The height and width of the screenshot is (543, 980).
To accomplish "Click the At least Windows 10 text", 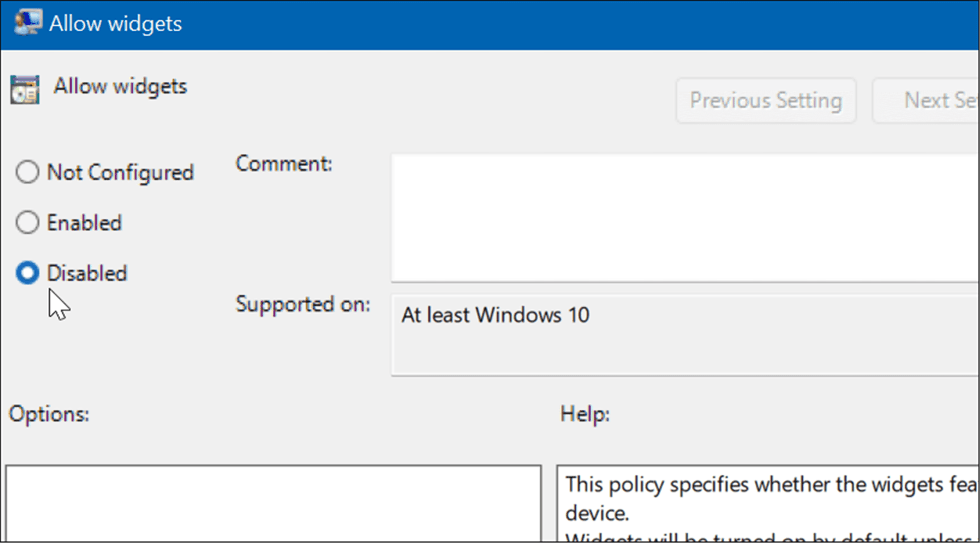I will pyautogui.click(x=495, y=314).
